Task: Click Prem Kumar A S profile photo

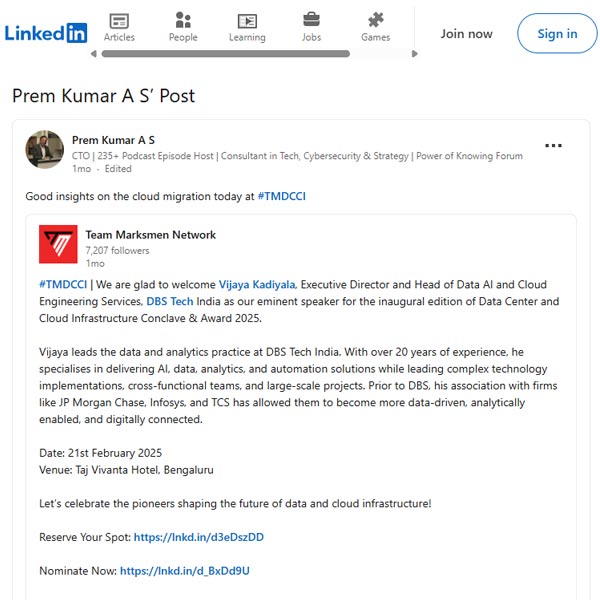Action: pos(44,149)
